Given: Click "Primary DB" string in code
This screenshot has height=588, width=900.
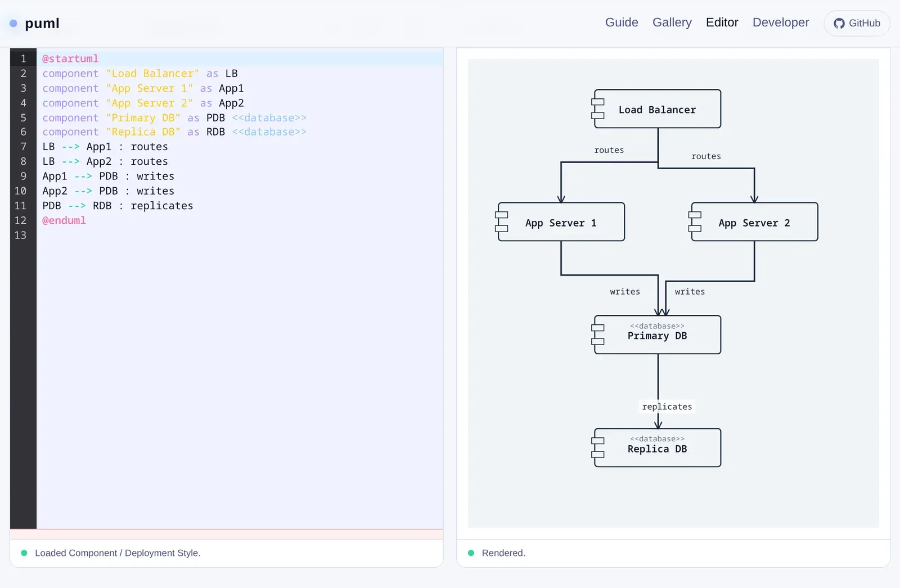Looking at the screenshot, I should pos(143,117).
